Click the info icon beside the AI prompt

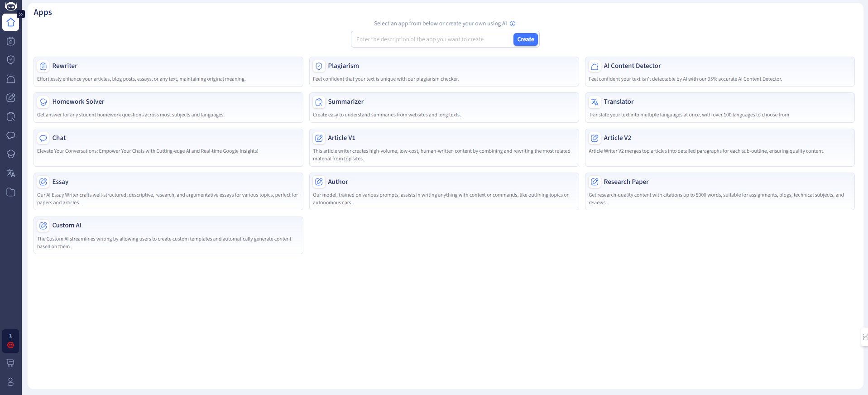tap(513, 24)
